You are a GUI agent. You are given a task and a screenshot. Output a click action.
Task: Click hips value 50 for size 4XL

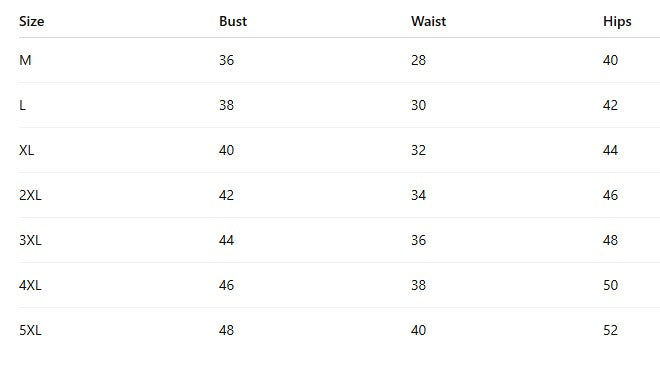pos(610,285)
